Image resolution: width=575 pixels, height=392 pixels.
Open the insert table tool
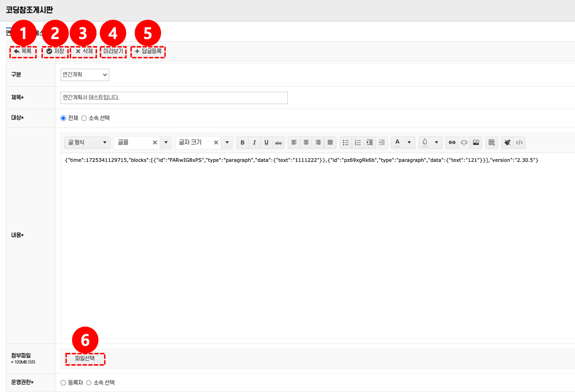click(492, 143)
